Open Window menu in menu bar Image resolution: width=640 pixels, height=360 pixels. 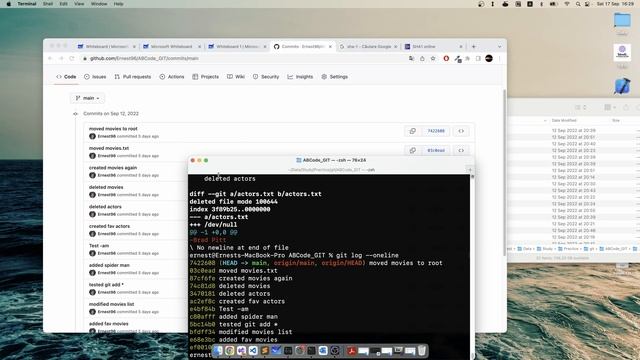coord(99,4)
